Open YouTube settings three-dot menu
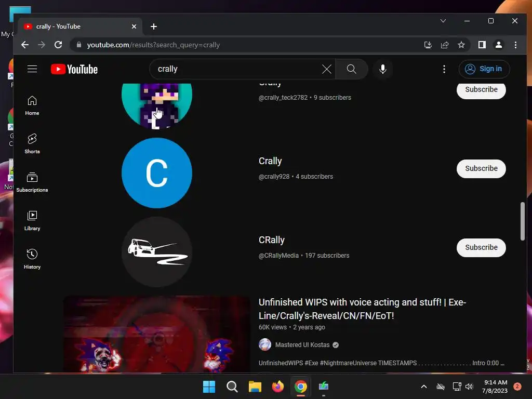 tap(444, 69)
